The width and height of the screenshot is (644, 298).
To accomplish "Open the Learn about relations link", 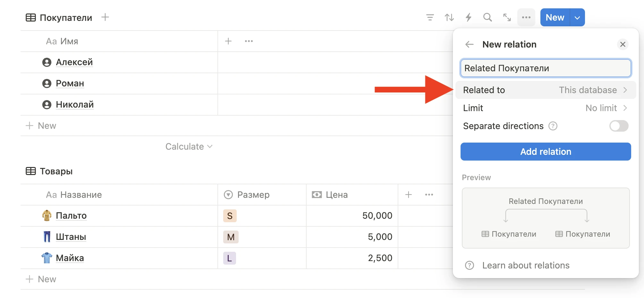I will click(526, 265).
